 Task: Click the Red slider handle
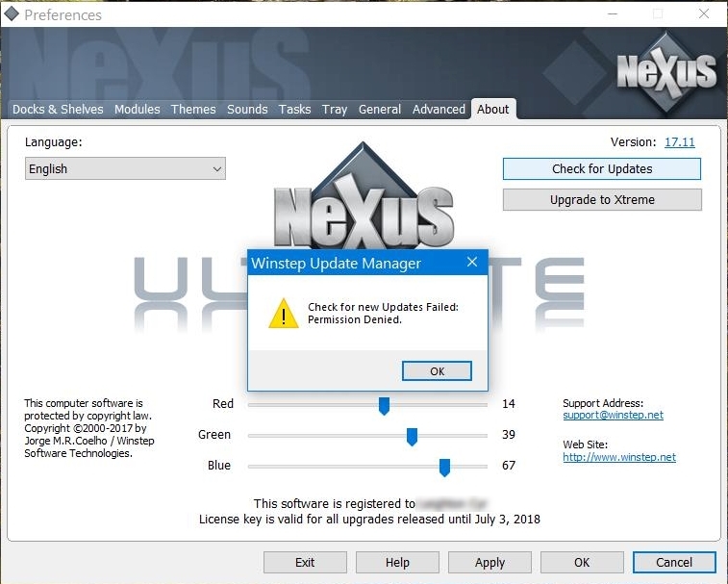coord(384,405)
